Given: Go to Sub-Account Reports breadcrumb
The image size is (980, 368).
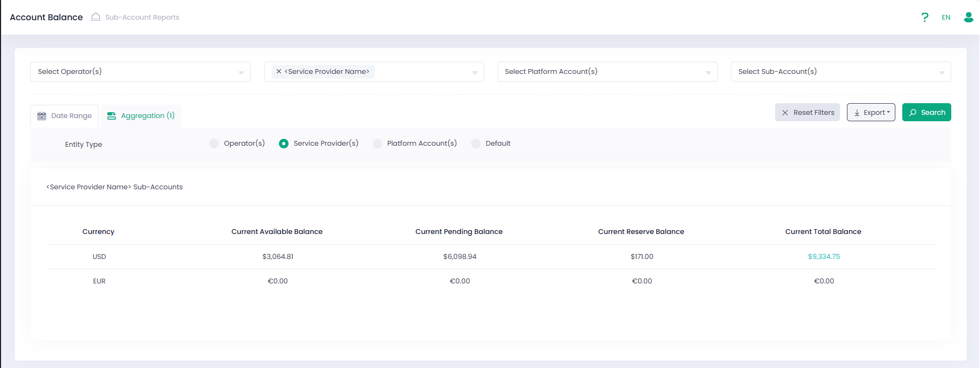Looking at the screenshot, I should (x=142, y=18).
